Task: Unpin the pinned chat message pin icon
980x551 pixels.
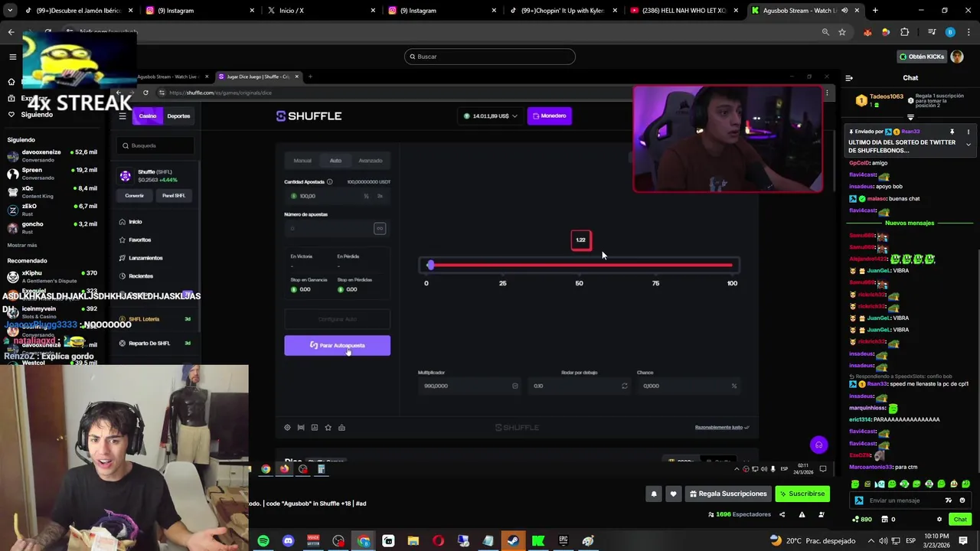Action: 952,132
